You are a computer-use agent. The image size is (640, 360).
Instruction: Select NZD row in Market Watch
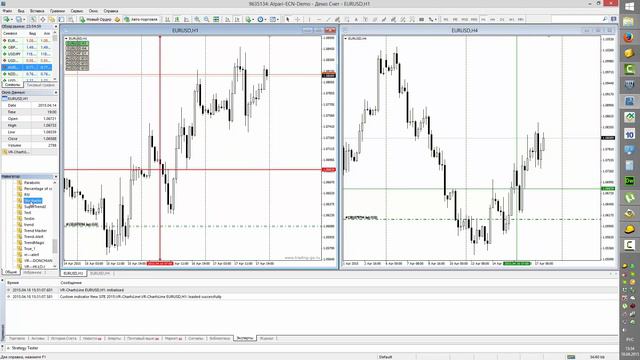pos(27,74)
